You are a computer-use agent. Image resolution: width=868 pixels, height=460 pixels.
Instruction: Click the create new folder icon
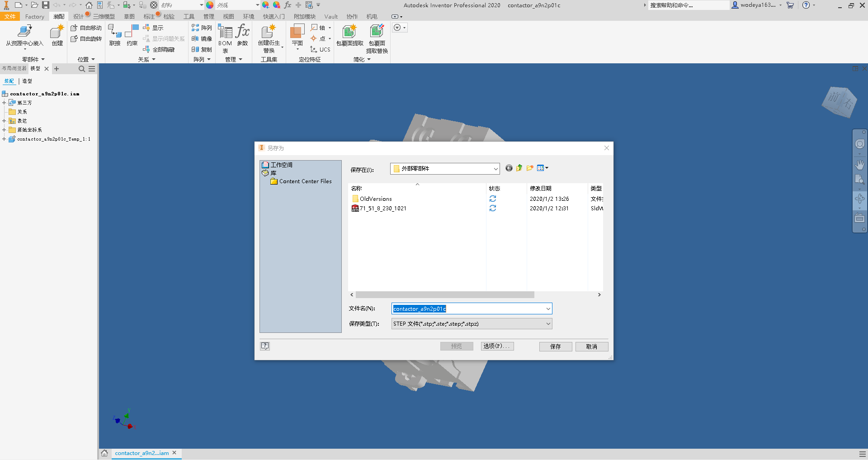(x=530, y=168)
